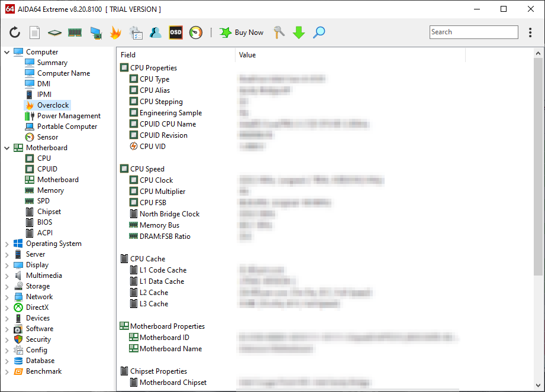Click the magnifier search icon in toolbar

pos(319,33)
